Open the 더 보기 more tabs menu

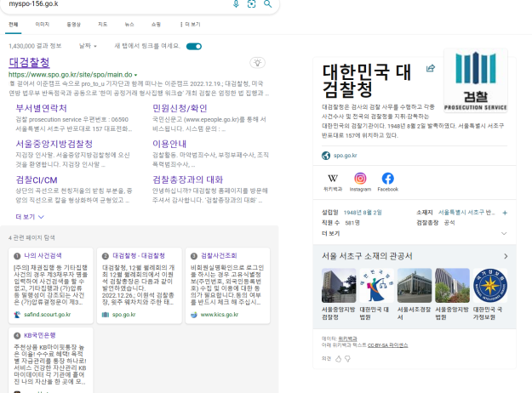(x=190, y=25)
